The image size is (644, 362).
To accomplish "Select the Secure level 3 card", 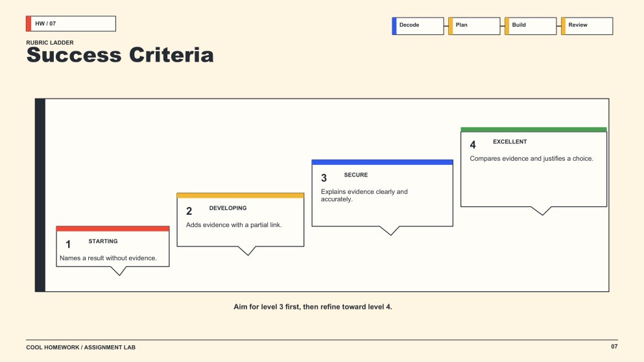I will pos(383,193).
